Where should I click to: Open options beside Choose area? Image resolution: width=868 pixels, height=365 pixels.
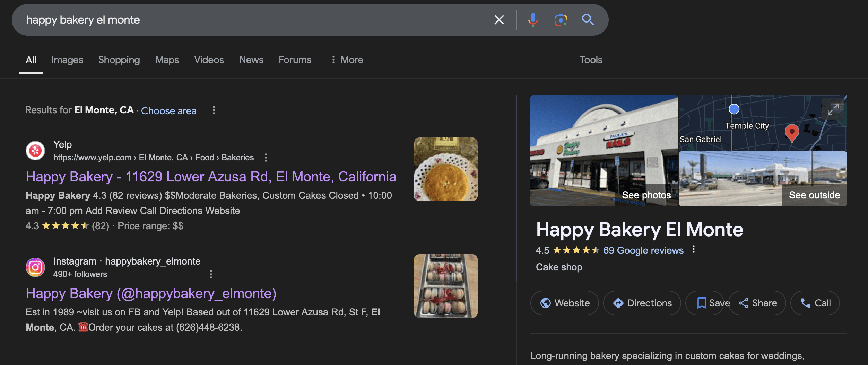click(x=214, y=110)
